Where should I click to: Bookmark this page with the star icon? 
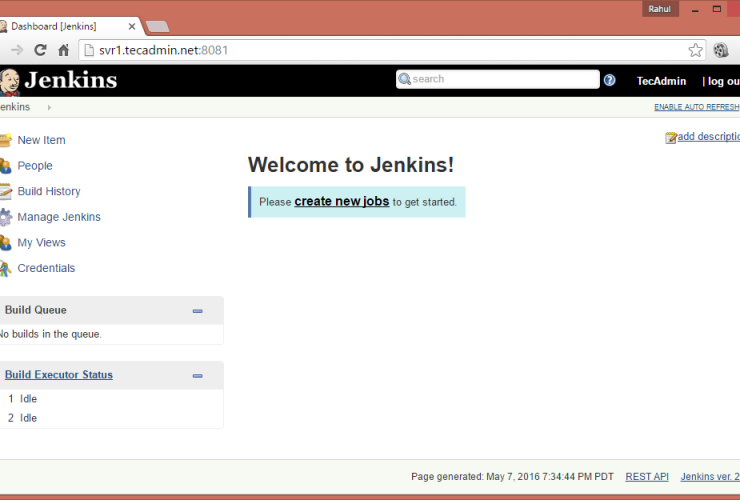695,50
